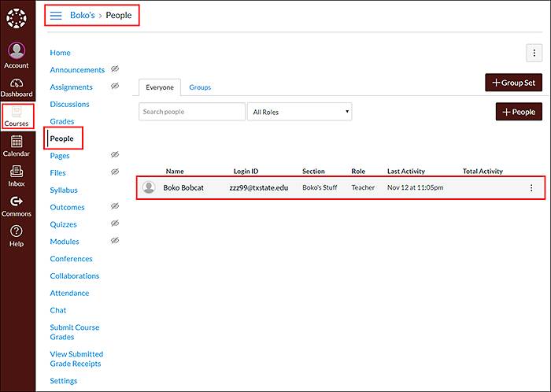Open Modules in course navigation
Viewport: 551px width, 392px height.
coord(65,242)
